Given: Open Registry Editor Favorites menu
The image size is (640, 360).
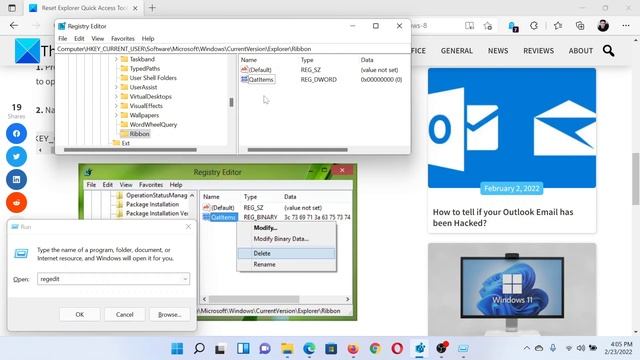Looking at the screenshot, I should point(123,38).
